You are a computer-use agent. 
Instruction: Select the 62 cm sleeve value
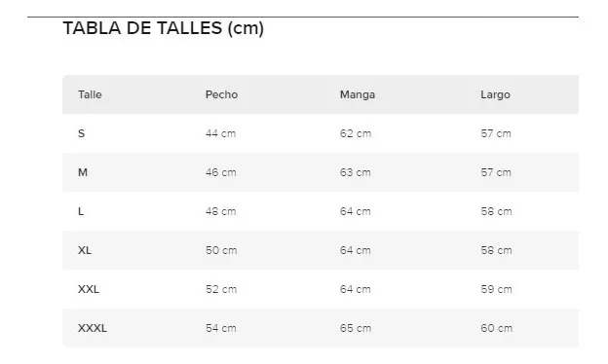(356, 133)
